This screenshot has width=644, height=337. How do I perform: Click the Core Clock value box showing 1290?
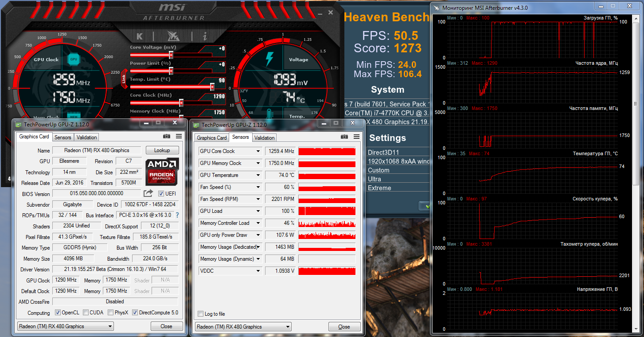click(x=219, y=96)
